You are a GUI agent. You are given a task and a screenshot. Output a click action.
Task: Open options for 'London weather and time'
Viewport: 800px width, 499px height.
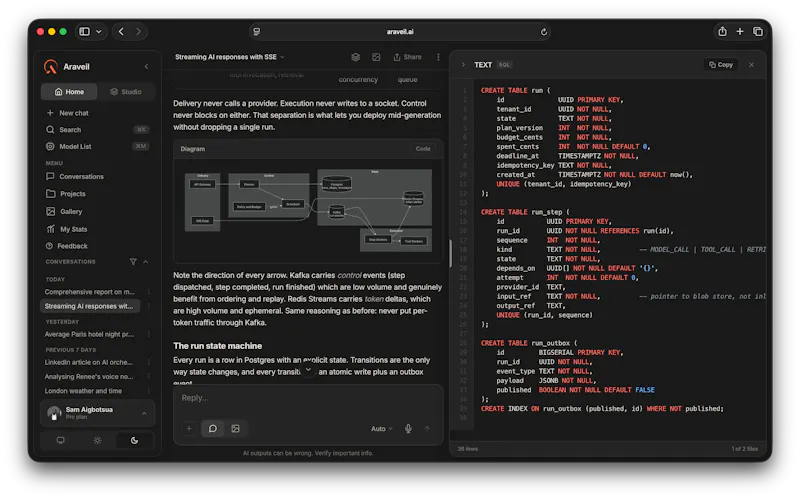148,391
